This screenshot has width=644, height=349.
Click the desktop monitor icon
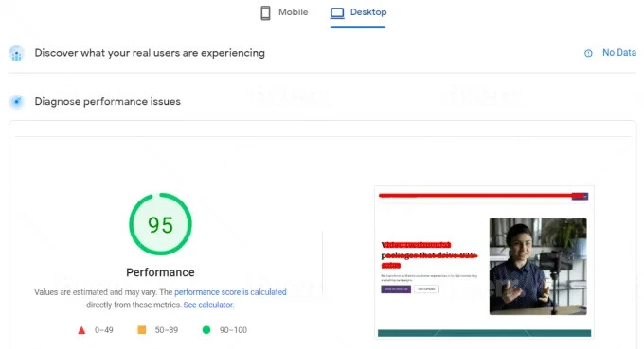[337, 13]
